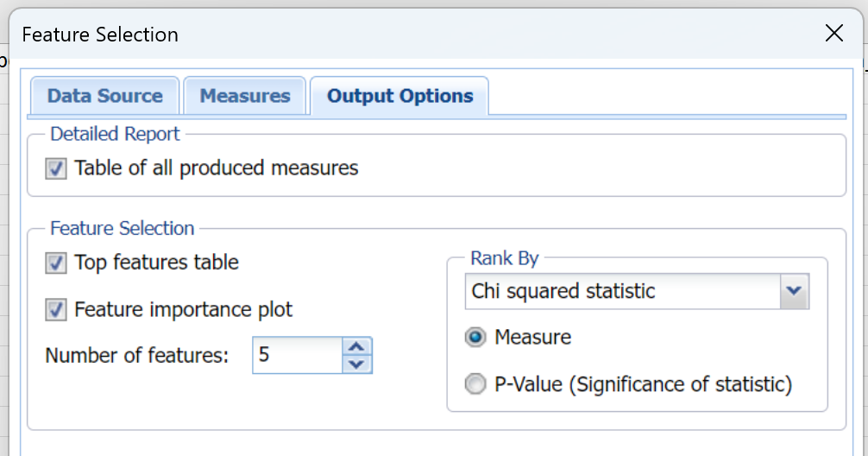Increase number of features with up arrow
This screenshot has height=456, width=868.
click(x=357, y=346)
